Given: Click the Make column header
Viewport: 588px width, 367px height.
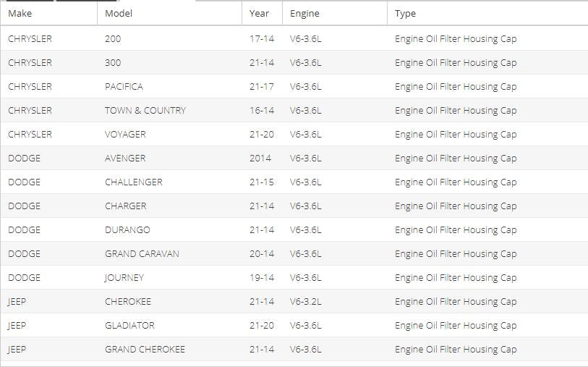Looking at the screenshot, I should tap(20, 13).
